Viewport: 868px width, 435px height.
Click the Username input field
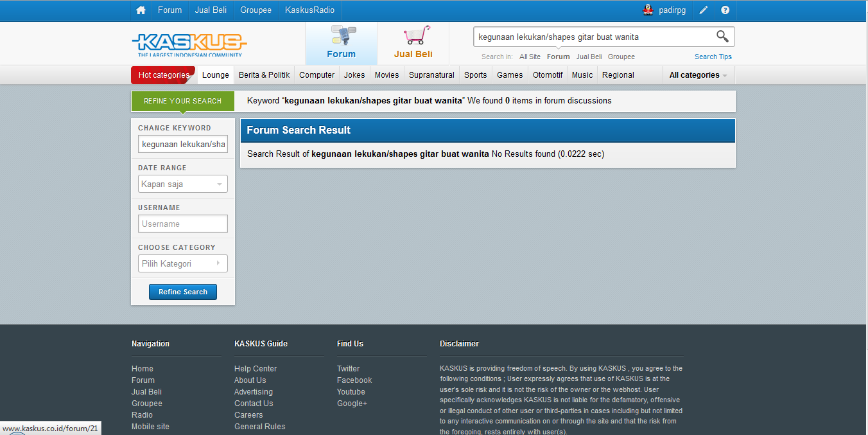tap(183, 224)
